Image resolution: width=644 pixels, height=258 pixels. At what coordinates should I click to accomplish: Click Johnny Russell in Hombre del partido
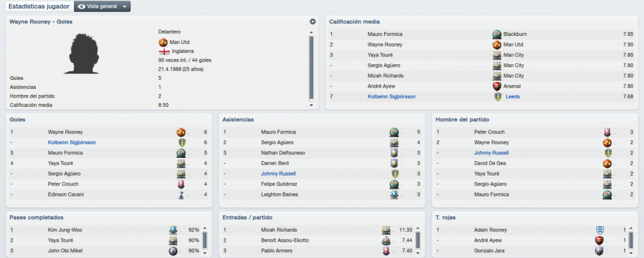pyautogui.click(x=491, y=153)
